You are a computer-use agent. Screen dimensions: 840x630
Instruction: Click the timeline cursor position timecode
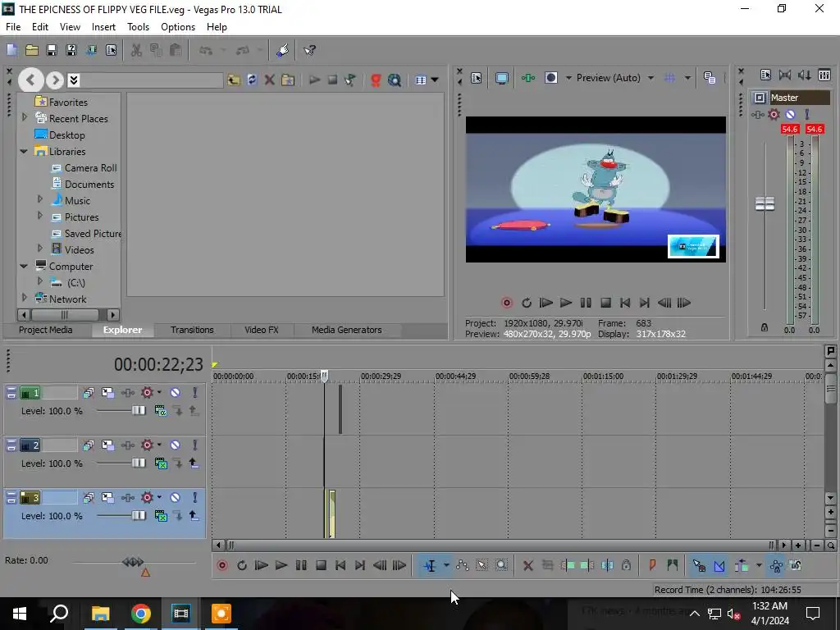(158, 364)
